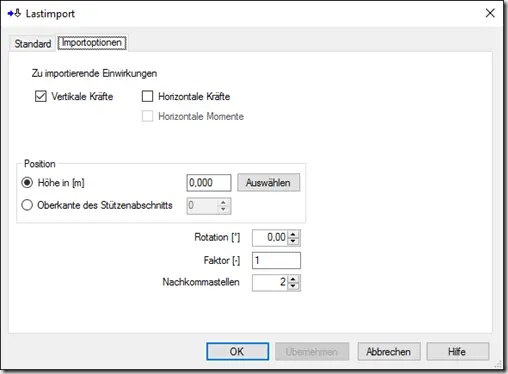The height and width of the screenshot is (374, 508).
Task: Click the Lastimport title bar icon
Action: 14,14
